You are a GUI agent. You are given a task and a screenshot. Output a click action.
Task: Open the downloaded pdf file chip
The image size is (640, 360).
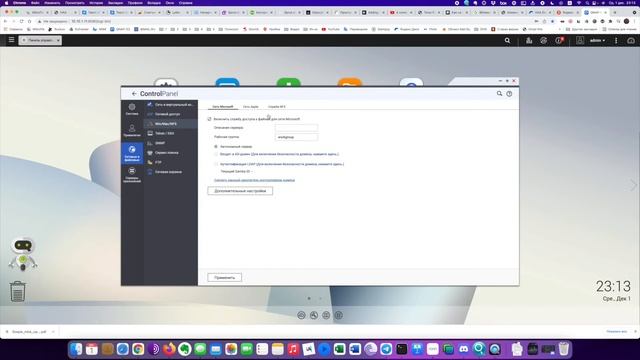click(x=29, y=332)
